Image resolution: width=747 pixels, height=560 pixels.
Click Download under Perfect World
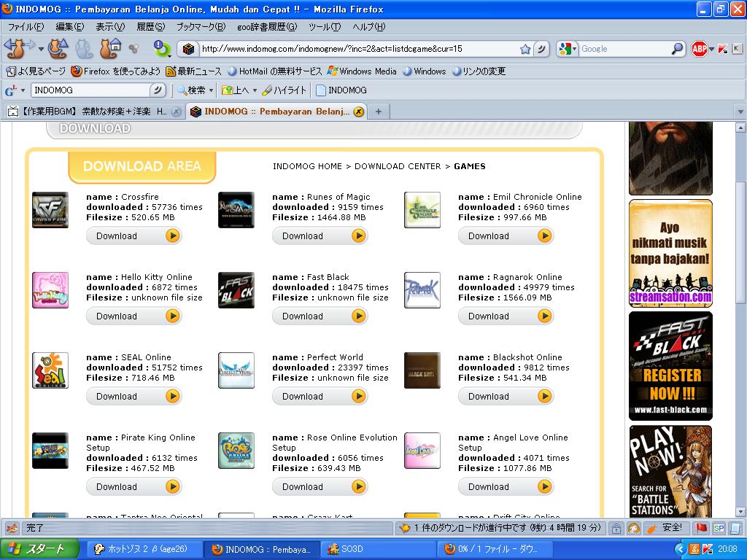320,396
